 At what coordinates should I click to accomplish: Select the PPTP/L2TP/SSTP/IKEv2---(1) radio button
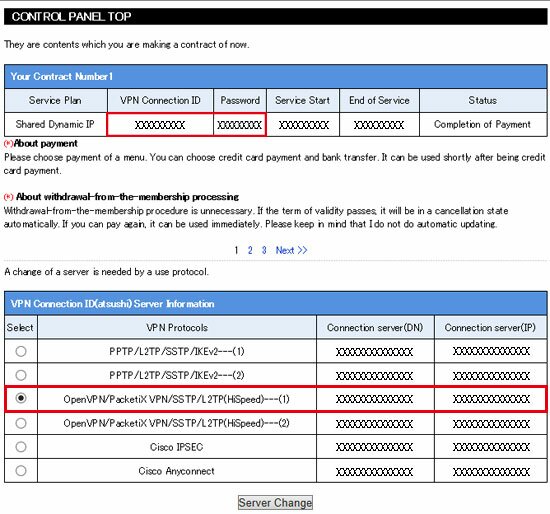click(x=21, y=351)
